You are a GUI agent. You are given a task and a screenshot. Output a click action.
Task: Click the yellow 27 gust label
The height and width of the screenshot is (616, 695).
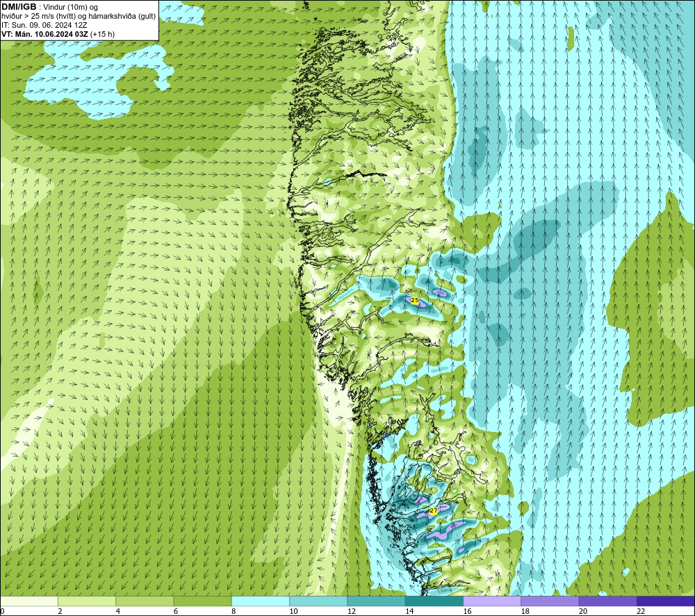coord(434,510)
